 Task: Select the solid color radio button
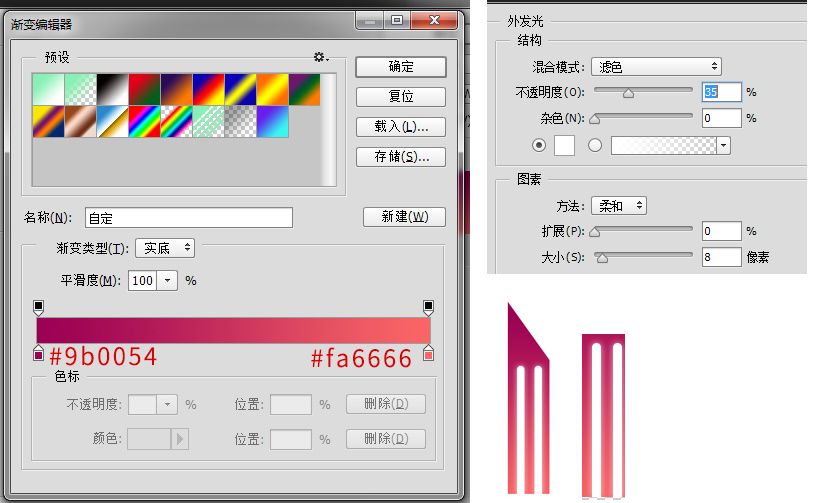pyautogui.click(x=539, y=145)
